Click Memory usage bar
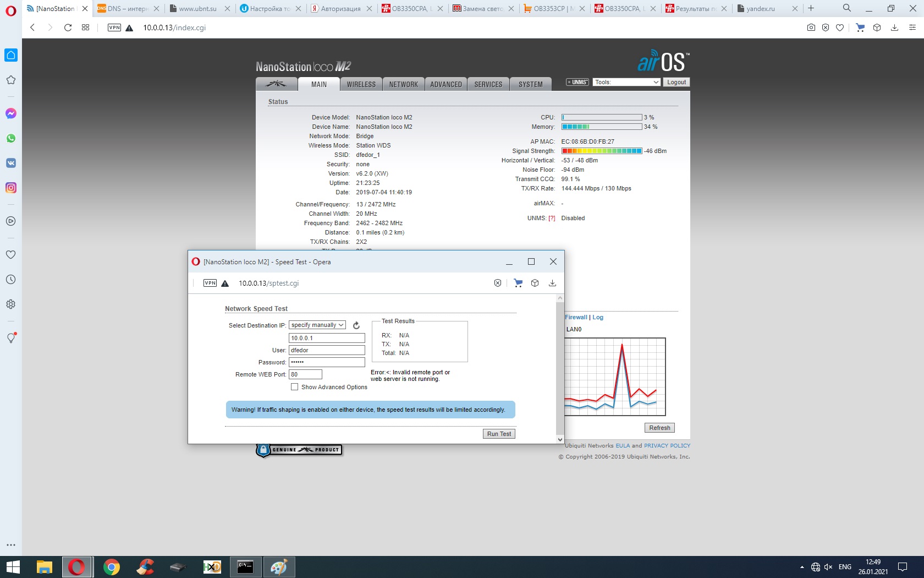Image resolution: width=924 pixels, height=578 pixels. tap(602, 127)
